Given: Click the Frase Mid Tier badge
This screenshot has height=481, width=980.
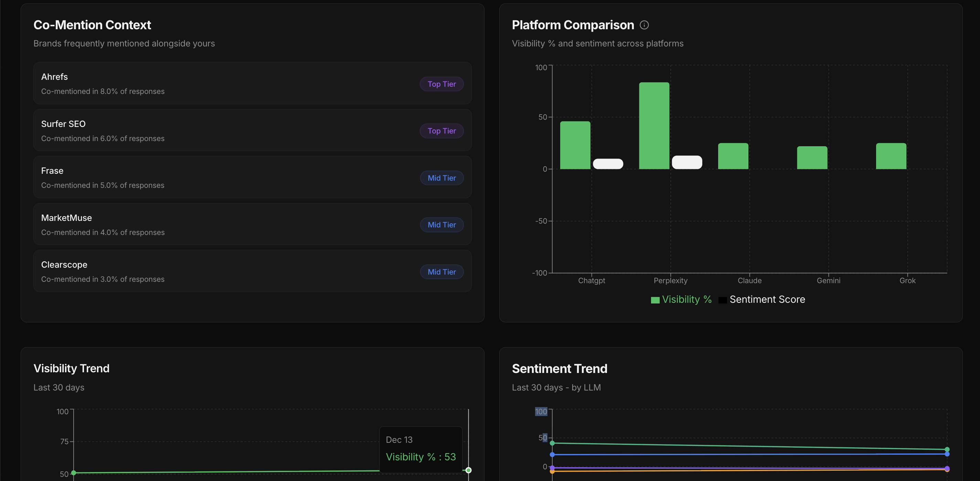Looking at the screenshot, I should 441,178.
